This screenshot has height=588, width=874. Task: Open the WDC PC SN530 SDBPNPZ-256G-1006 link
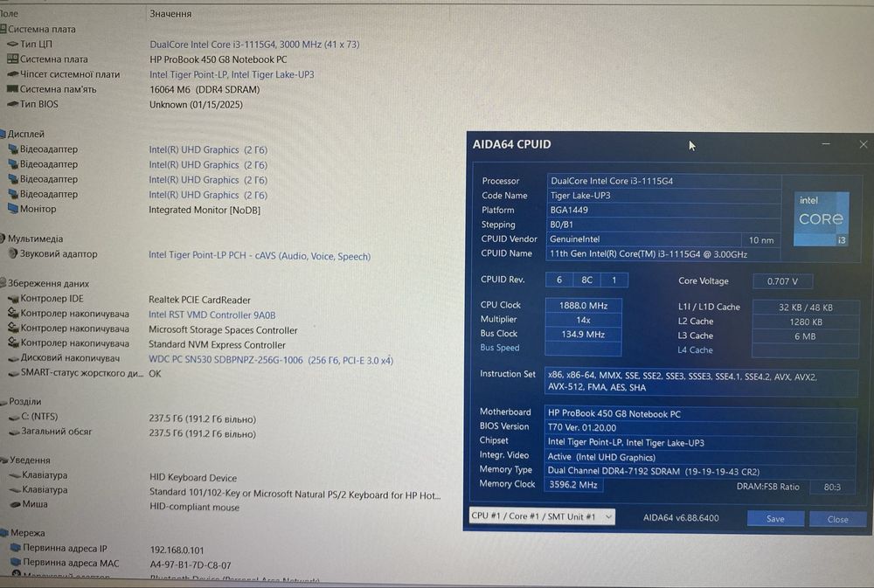tap(271, 360)
